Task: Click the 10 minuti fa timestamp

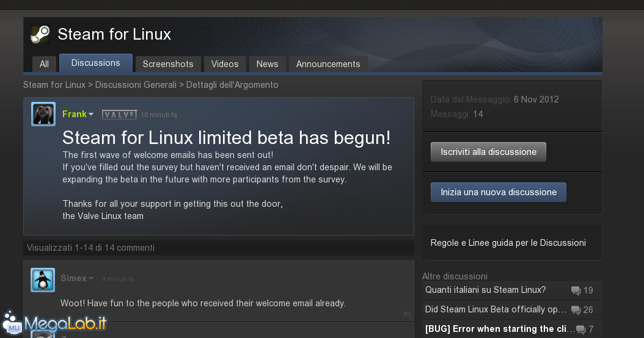Action: coord(159,115)
